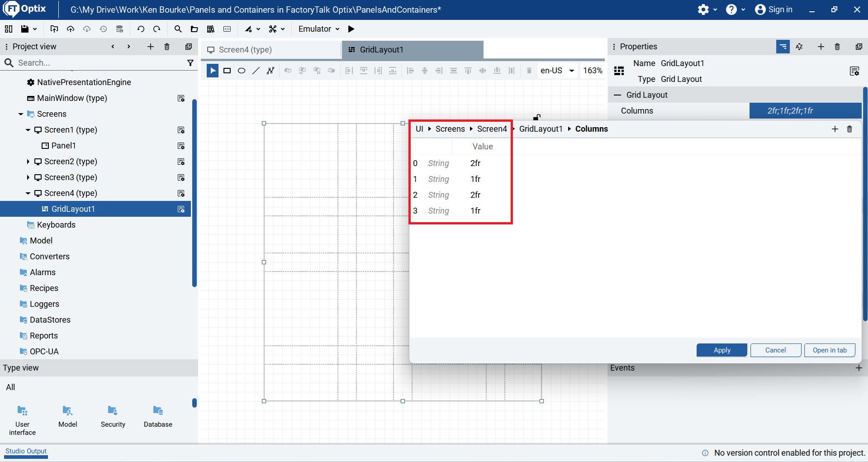Collapse the Grid Layout section
The image size is (868, 462).
tap(617, 95)
